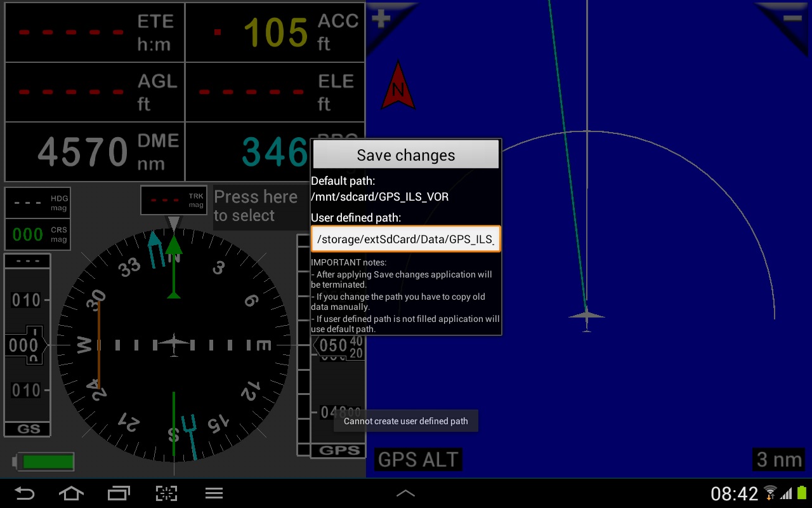Zoom in the map with plus icon
This screenshot has width=812, height=508.
(x=381, y=19)
